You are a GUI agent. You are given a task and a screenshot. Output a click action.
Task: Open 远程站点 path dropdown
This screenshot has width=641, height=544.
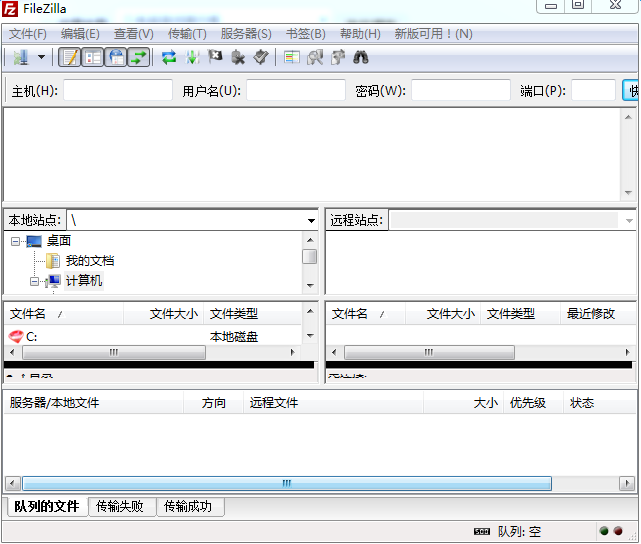tap(629, 221)
